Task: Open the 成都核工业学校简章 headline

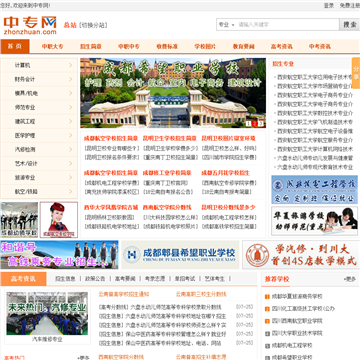Action: (167, 173)
